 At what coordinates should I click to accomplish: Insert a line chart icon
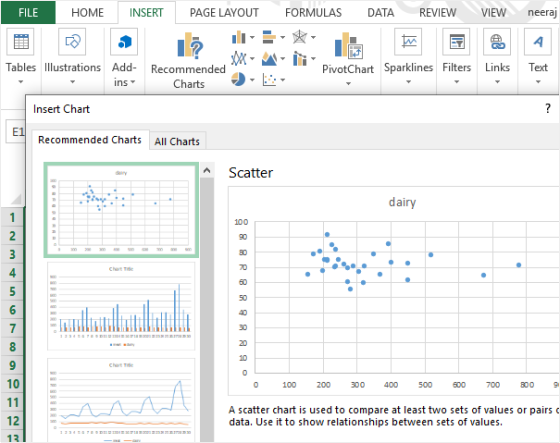point(238,59)
